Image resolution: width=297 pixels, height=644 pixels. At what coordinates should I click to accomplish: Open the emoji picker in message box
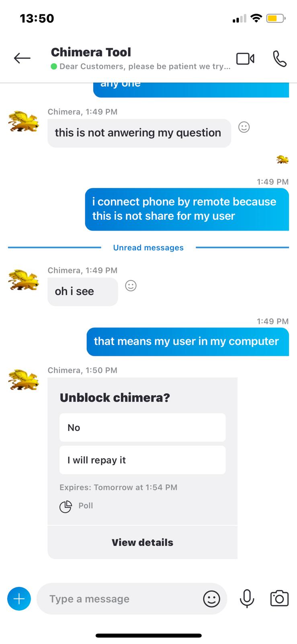(211, 599)
